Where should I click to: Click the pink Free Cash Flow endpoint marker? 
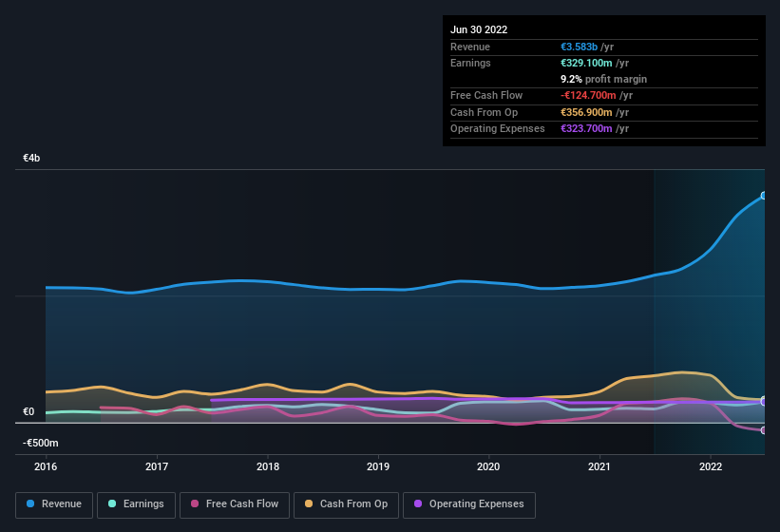764,430
